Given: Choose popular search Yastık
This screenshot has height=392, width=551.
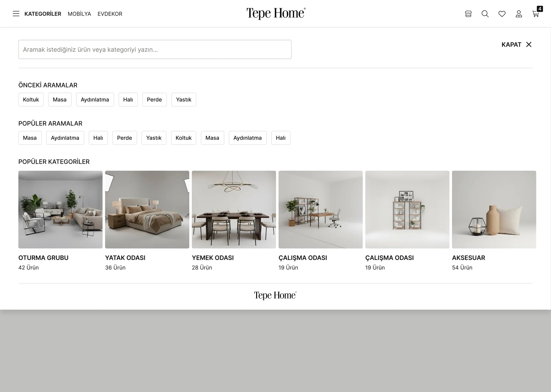Looking at the screenshot, I should point(154,138).
